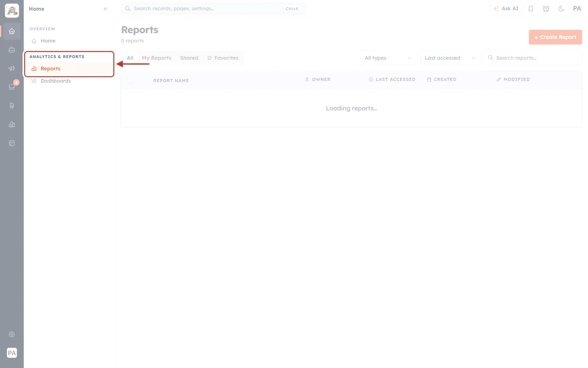The height and width of the screenshot is (368, 588).
Task: Click the PA avatar at the rail bottom
Action: tap(12, 353)
